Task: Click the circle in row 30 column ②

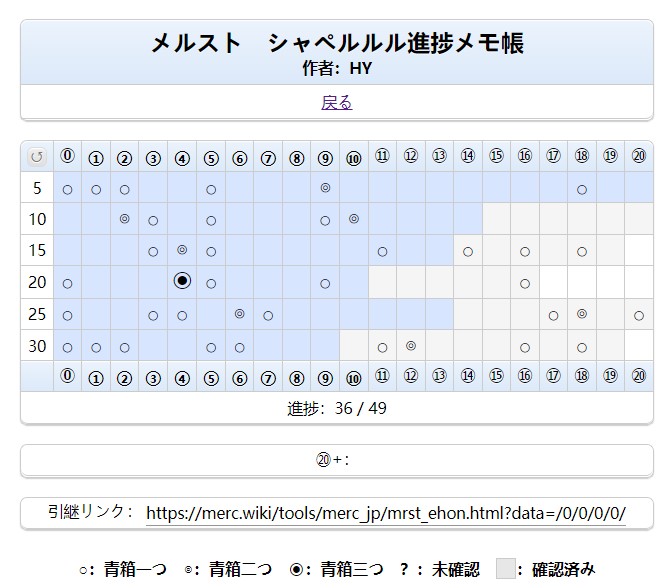Action: pos(125,348)
